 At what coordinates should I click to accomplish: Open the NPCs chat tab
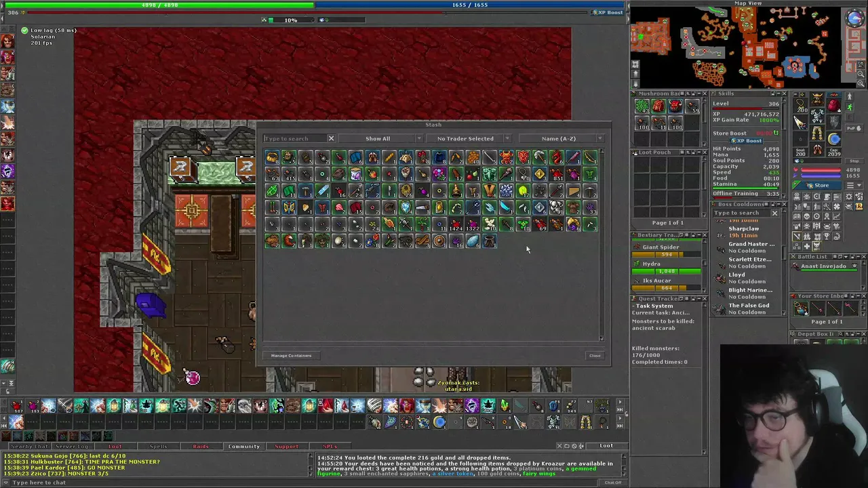(x=330, y=446)
